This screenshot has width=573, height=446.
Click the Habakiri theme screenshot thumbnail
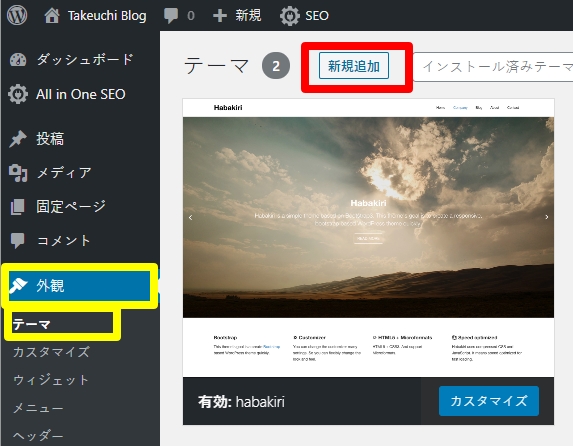pos(368,238)
